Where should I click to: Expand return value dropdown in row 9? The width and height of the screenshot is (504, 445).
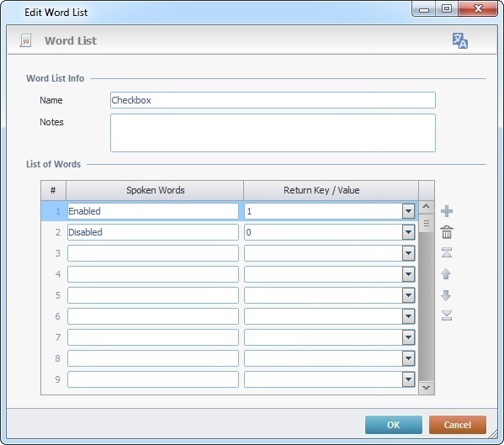408,379
